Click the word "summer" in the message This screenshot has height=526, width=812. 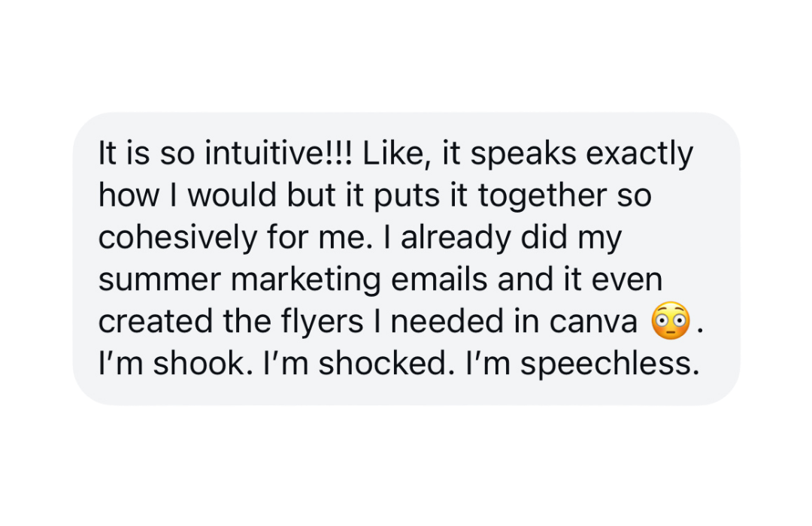coord(161,280)
